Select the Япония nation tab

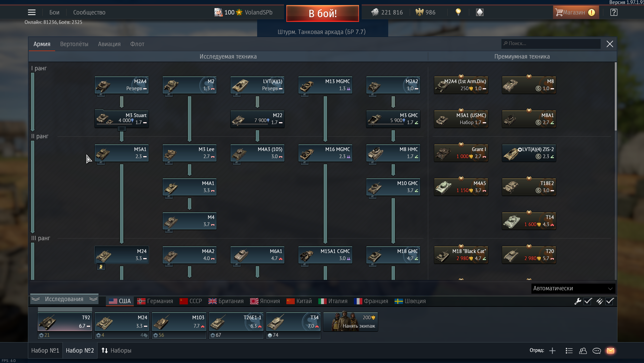(265, 301)
